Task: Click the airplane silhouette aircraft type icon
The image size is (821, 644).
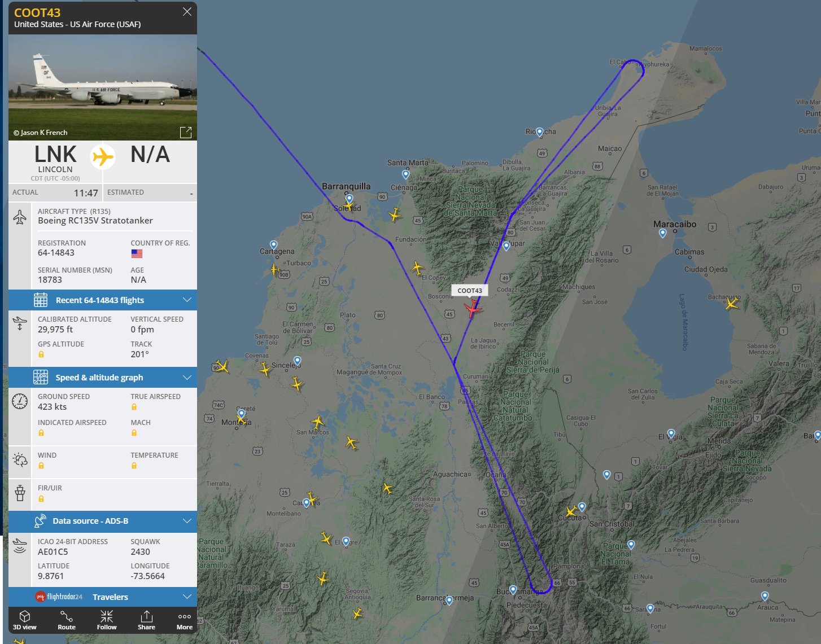Action: tap(20, 217)
